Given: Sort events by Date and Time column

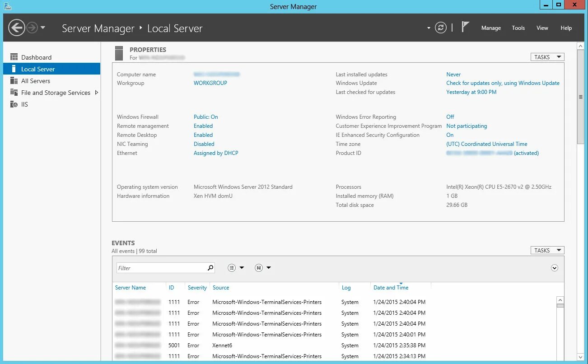Looking at the screenshot, I should (x=391, y=288).
